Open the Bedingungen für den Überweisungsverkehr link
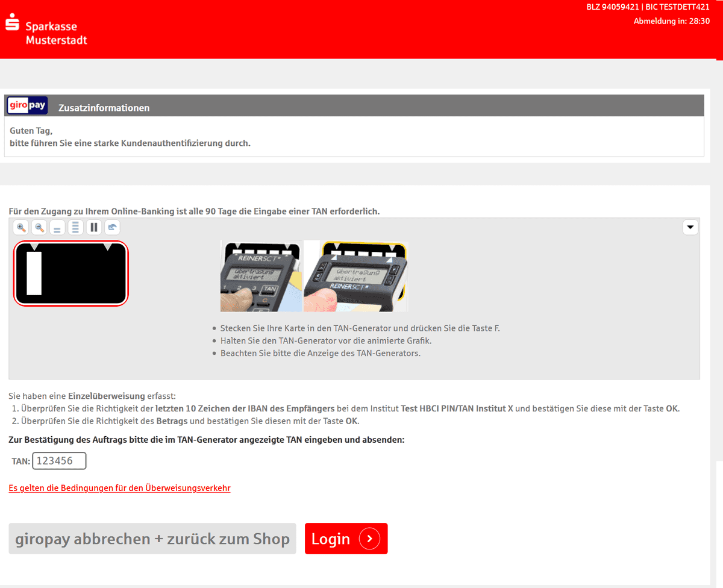723x588 pixels. click(x=119, y=488)
